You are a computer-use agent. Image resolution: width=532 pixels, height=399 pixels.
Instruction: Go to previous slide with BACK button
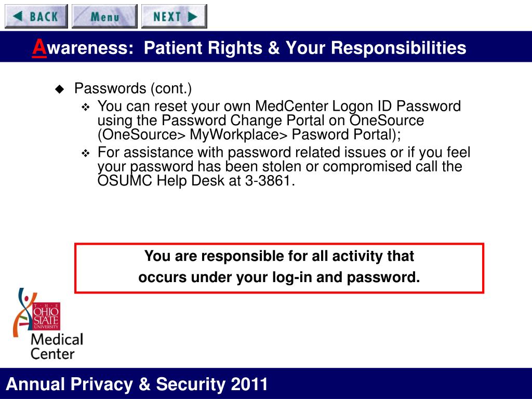click(x=36, y=16)
